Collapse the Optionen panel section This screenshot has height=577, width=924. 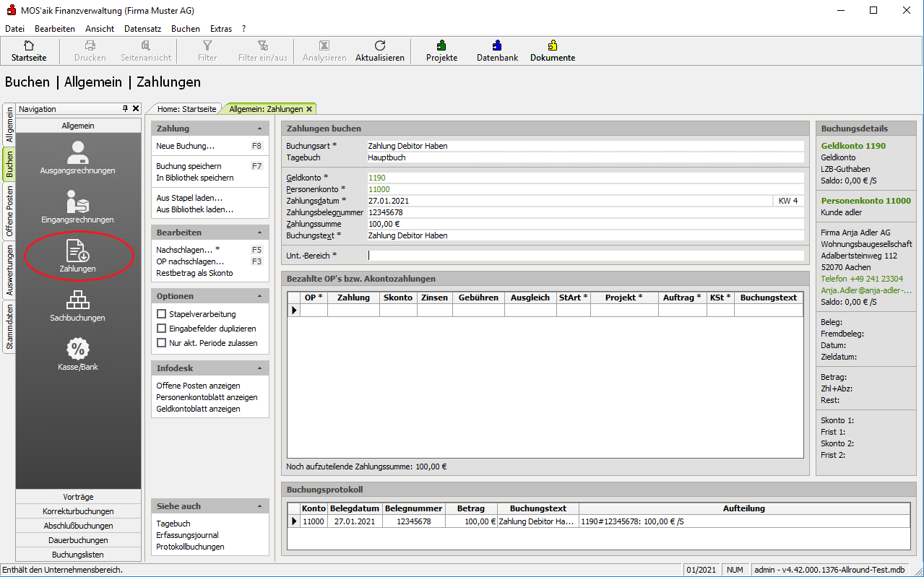(x=259, y=296)
